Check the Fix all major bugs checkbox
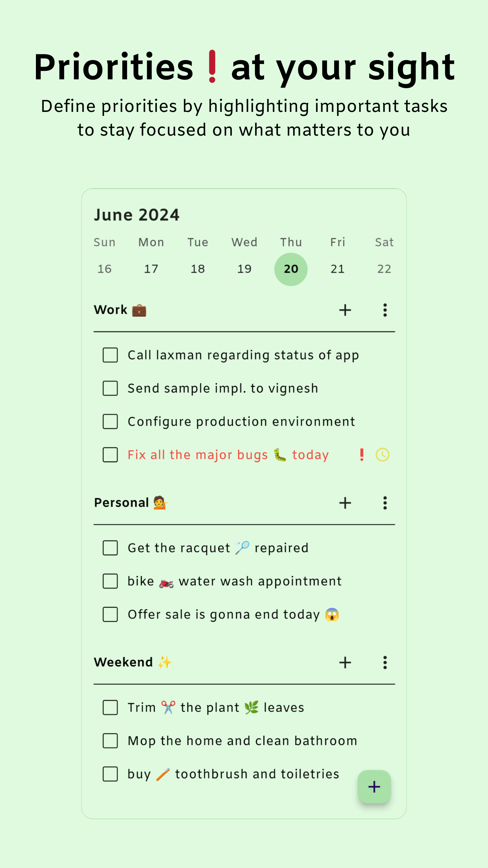The image size is (488, 868). coord(110,455)
